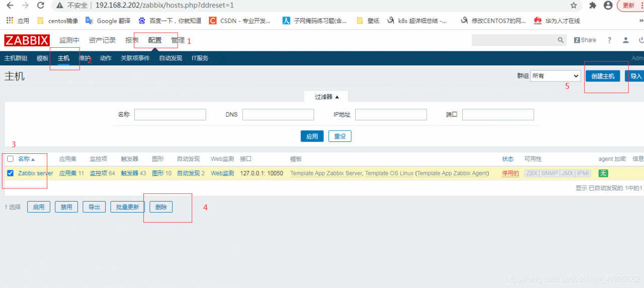Open the help question mark icon

coord(609,40)
